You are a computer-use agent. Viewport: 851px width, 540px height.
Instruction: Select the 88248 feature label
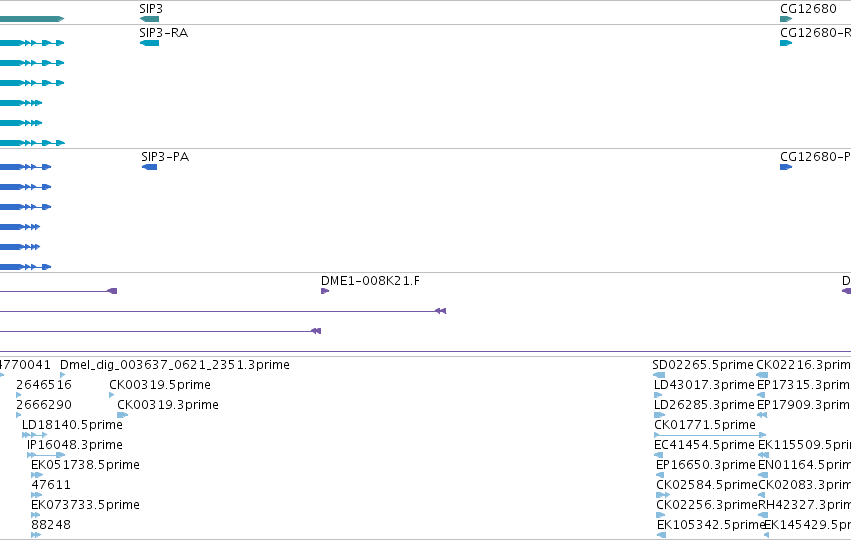pos(51,525)
